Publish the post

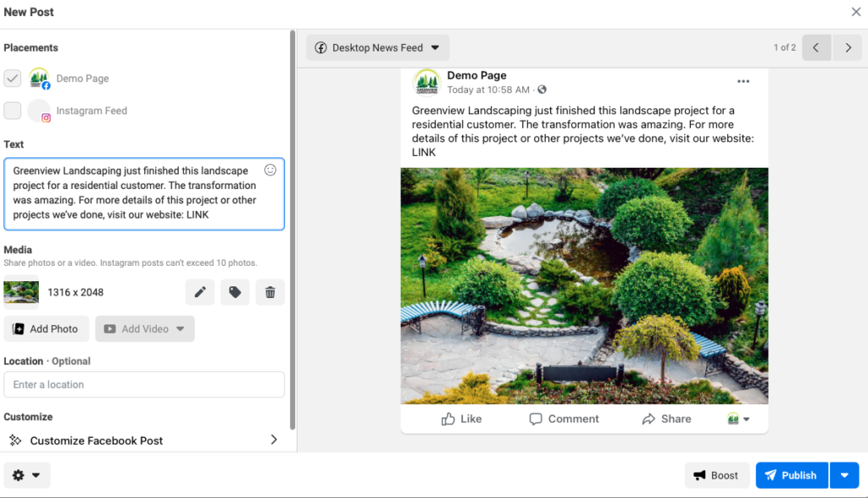[x=792, y=475]
